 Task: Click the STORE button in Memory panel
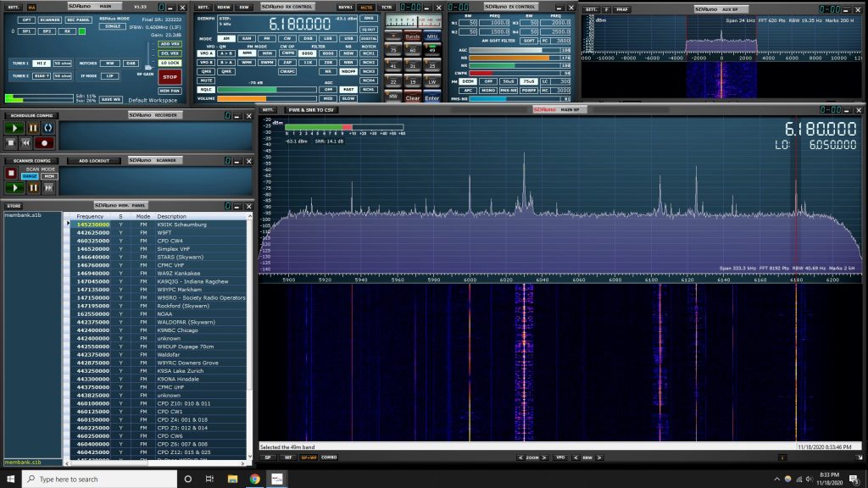click(x=14, y=206)
